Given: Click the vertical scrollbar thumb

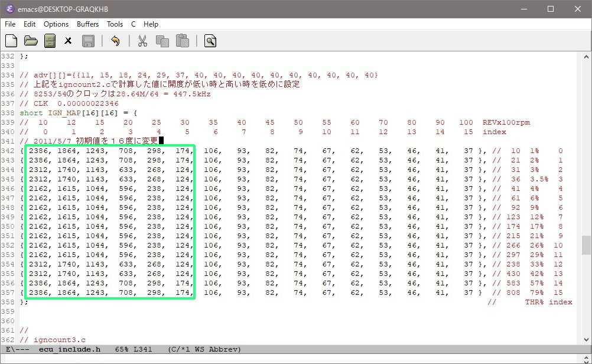Looking at the screenshot, I should 586,245.
